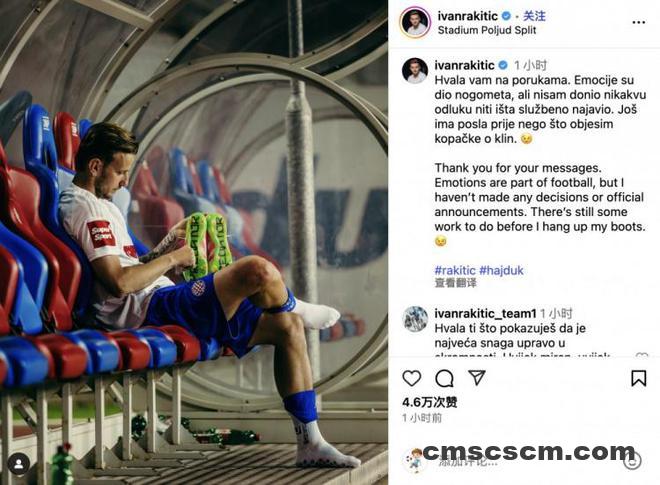Open ivanrakitic_team1 username link
This screenshot has width=660, height=485.
[485, 314]
